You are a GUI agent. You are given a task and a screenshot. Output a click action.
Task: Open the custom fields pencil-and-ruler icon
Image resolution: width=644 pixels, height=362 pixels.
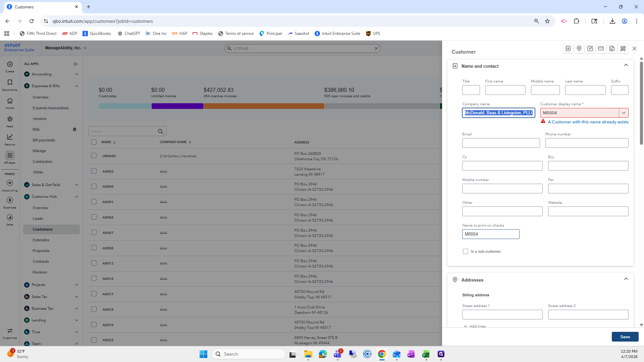pos(623,49)
